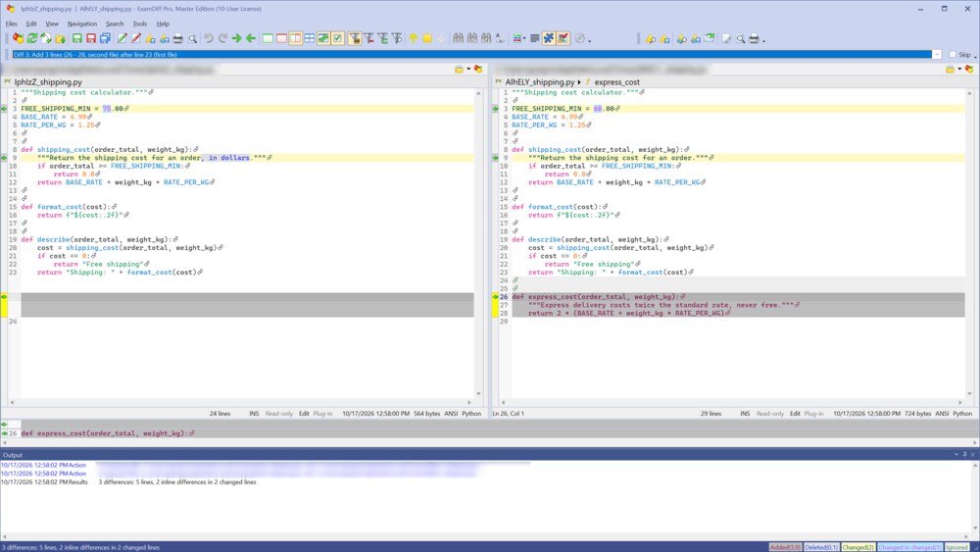Click the green right arrow copy icon
980x552 pixels.
point(237,39)
